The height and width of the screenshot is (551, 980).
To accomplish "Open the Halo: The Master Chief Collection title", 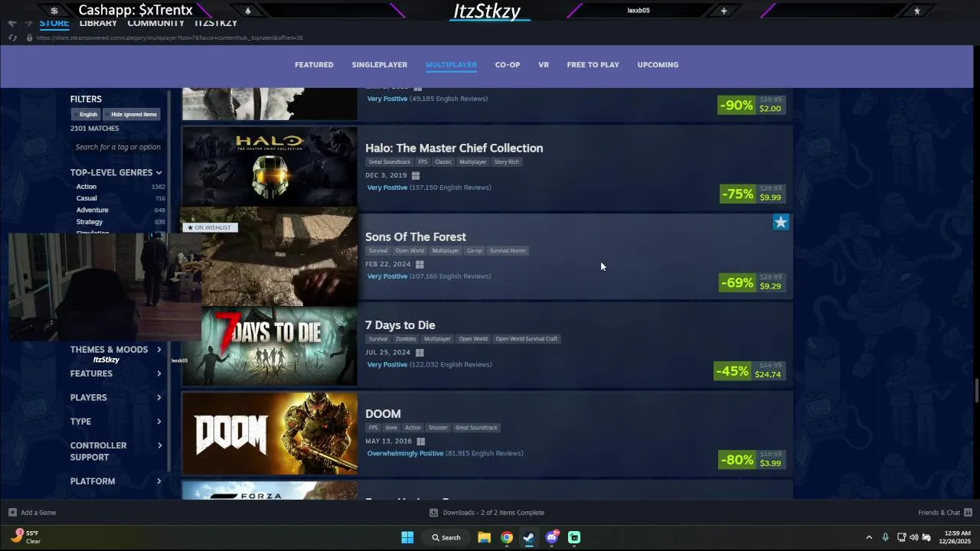I will (x=454, y=148).
